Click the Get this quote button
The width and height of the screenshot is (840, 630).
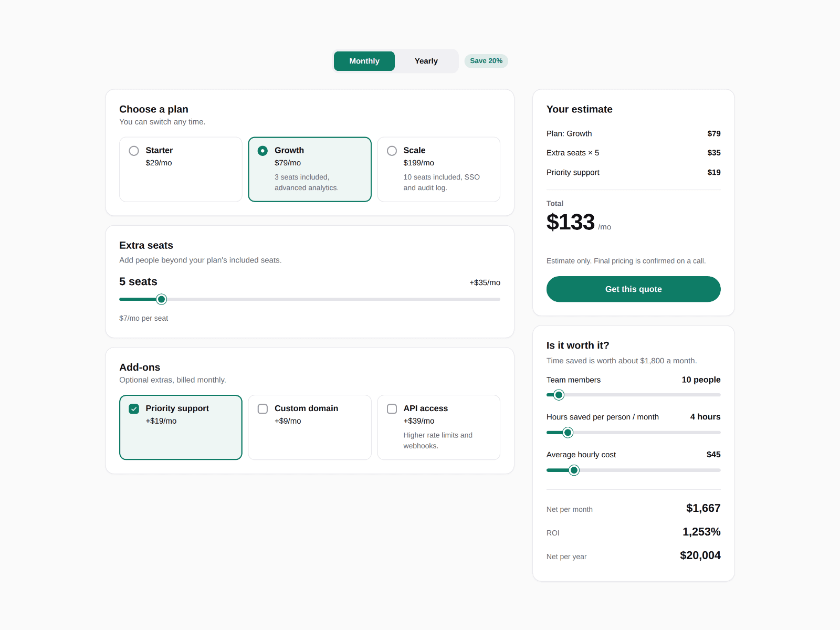(634, 289)
